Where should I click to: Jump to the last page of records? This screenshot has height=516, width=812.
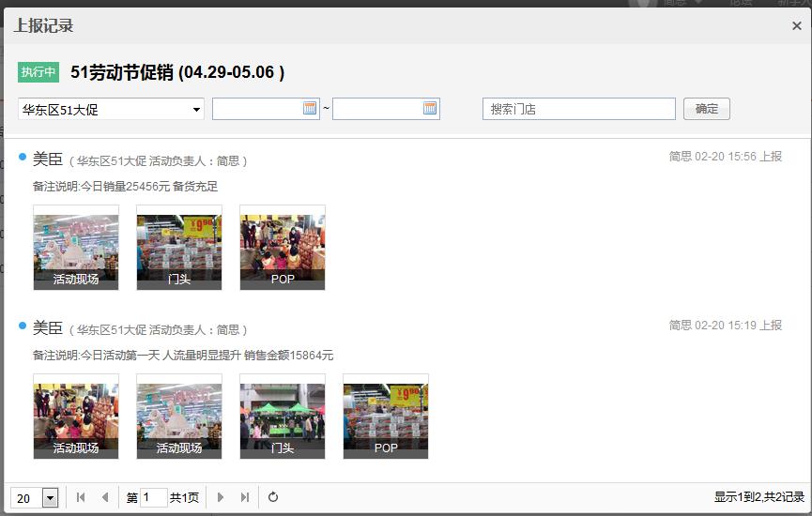click(x=245, y=497)
